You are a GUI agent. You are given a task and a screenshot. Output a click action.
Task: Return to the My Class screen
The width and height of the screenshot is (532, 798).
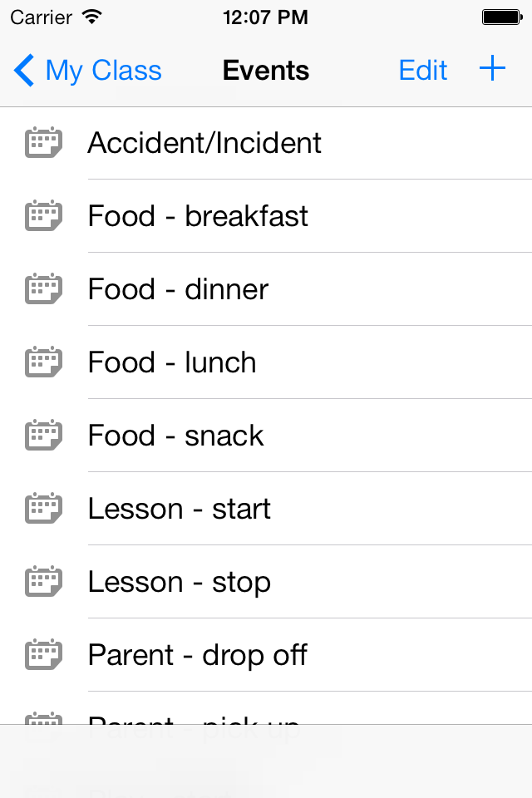coord(103,71)
